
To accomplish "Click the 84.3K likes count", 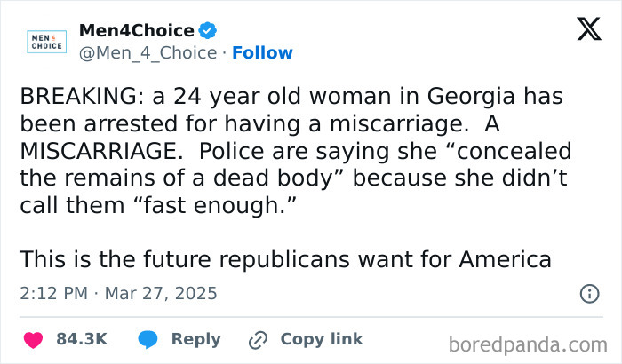I will point(81,339).
